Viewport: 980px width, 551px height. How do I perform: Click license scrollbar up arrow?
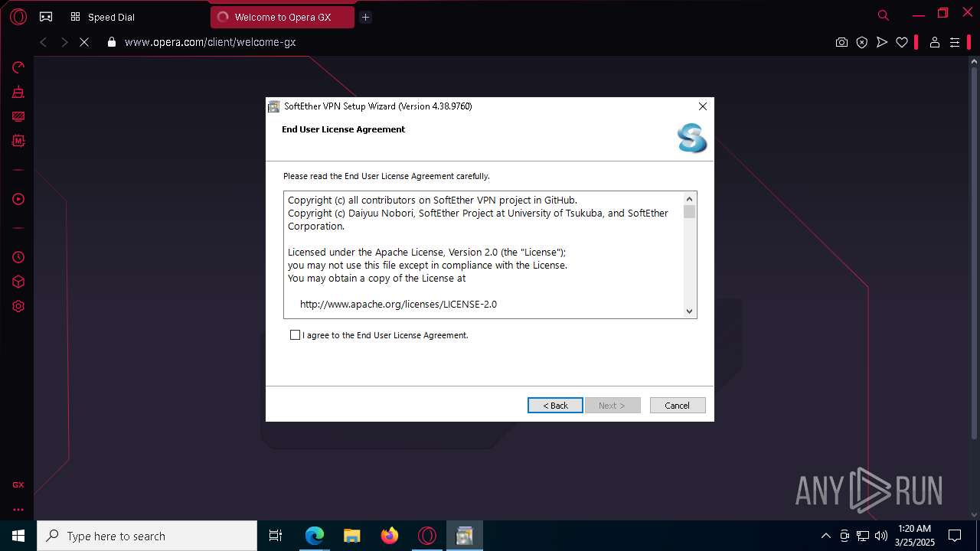pos(689,198)
